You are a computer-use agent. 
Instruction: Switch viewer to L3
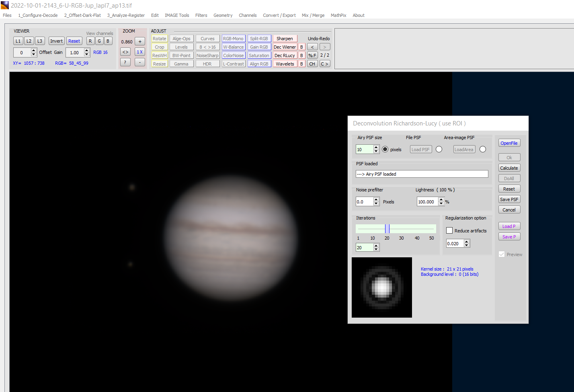40,41
